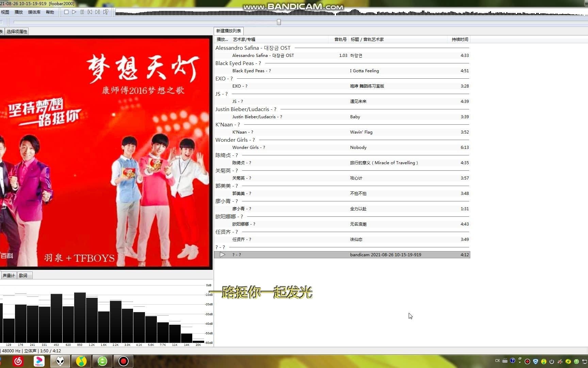
Task: Select the track Nobody
Action: pyautogui.click(x=342, y=147)
